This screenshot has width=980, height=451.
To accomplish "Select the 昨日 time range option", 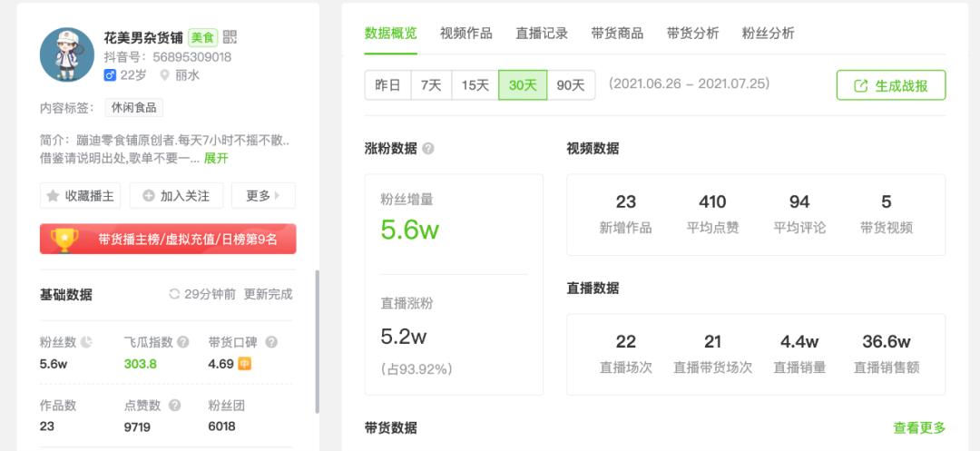I will [387, 85].
